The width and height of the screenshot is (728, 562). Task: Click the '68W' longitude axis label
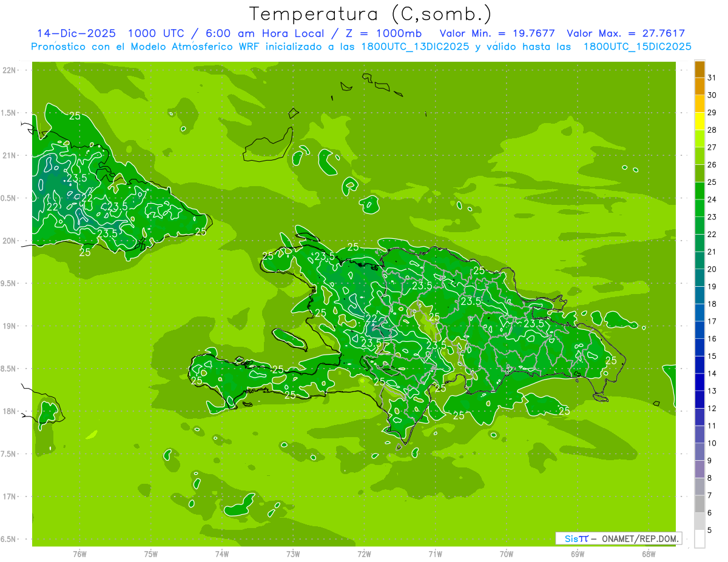649,554
